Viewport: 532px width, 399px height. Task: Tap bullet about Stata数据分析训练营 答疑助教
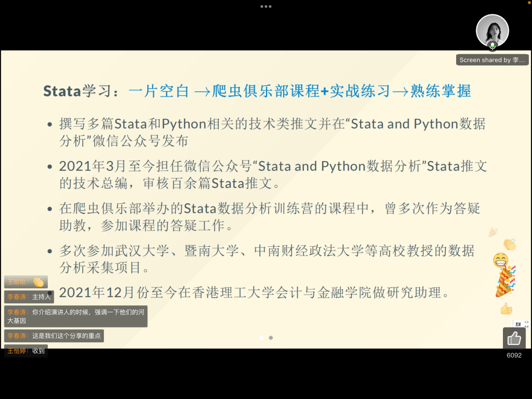tap(270, 217)
